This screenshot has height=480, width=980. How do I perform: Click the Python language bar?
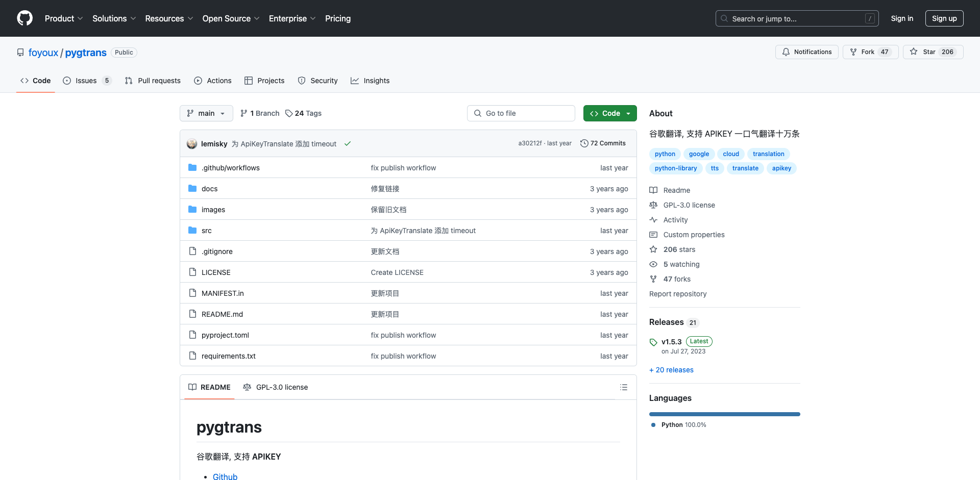click(725, 414)
